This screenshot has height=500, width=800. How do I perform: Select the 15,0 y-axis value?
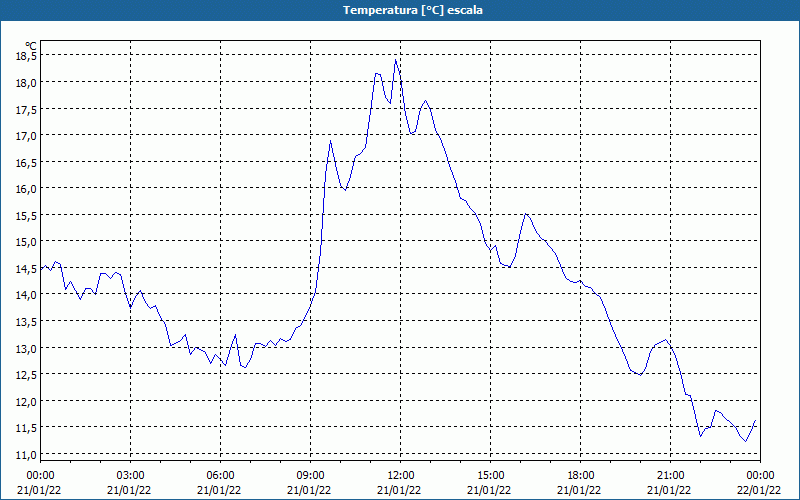[27, 242]
